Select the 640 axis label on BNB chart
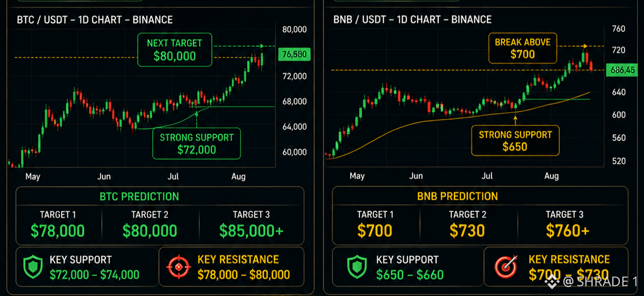 [619, 93]
